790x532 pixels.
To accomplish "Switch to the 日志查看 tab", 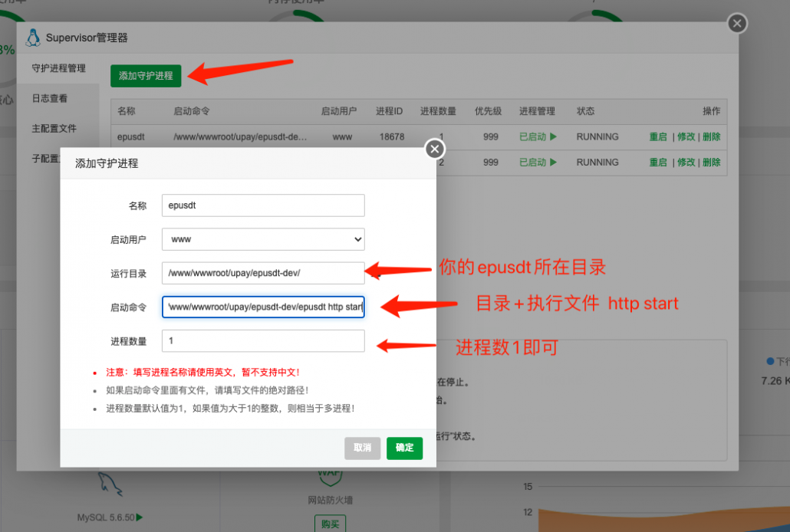I will point(58,98).
